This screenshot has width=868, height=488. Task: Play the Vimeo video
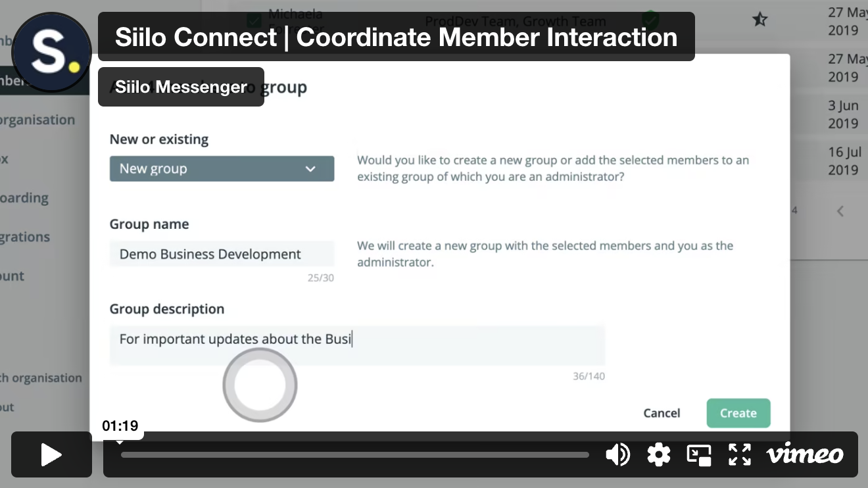(x=51, y=454)
